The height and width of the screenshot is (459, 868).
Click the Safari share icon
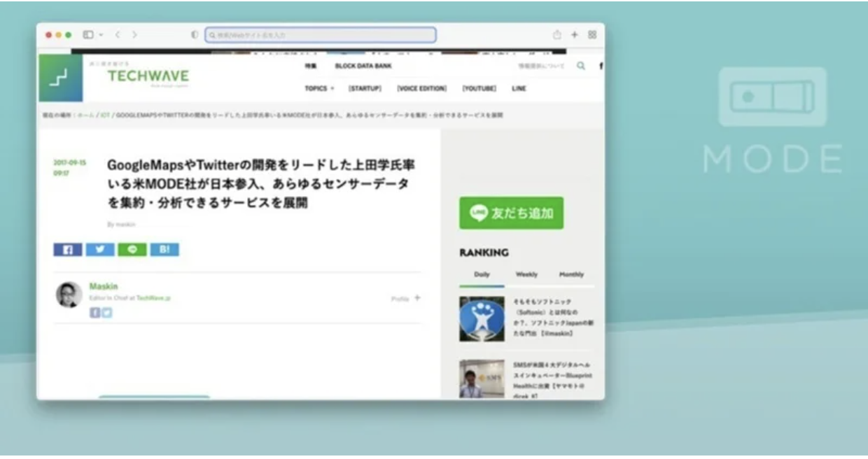point(557,34)
